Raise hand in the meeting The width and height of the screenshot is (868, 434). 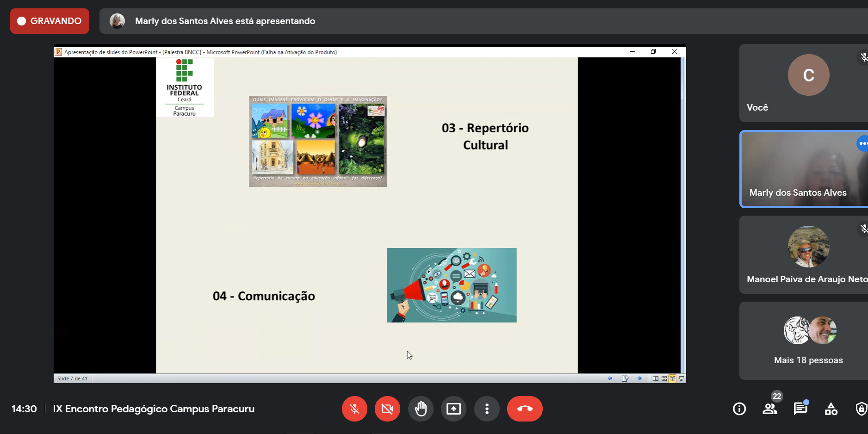[x=421, y=409]
